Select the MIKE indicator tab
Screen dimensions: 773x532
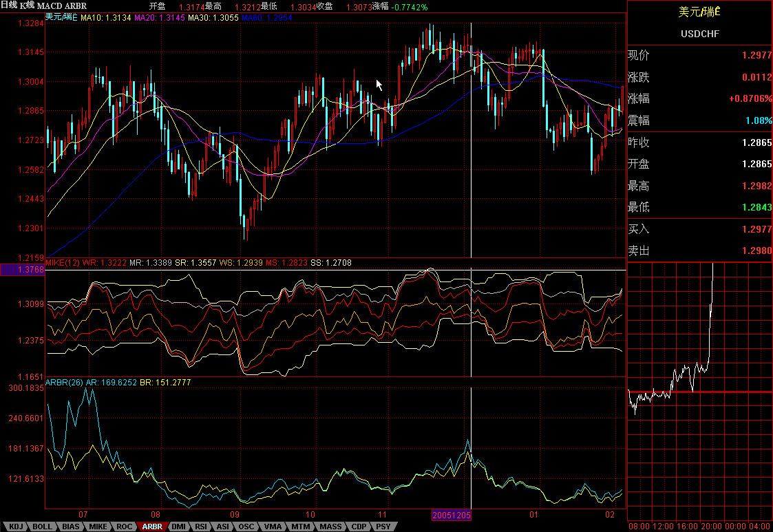click(98, 526)
